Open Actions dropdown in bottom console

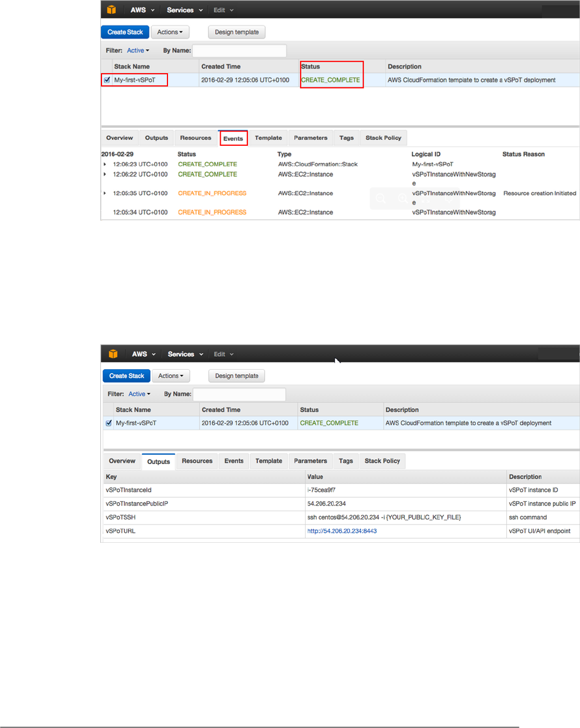point(171,376)
